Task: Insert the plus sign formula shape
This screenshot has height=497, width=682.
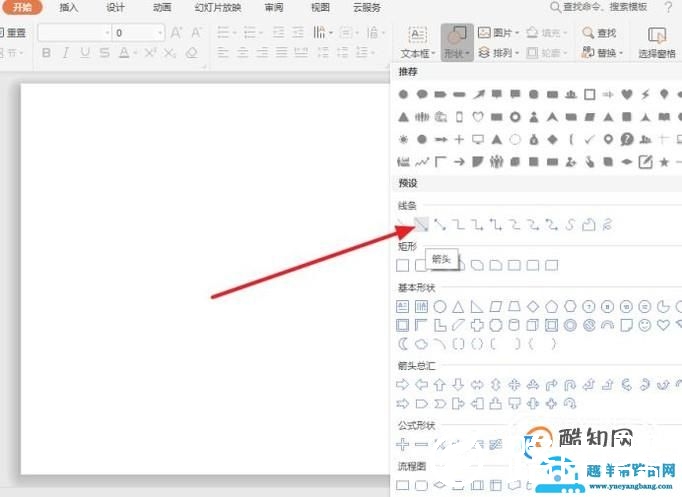Action: pos(403,444)
